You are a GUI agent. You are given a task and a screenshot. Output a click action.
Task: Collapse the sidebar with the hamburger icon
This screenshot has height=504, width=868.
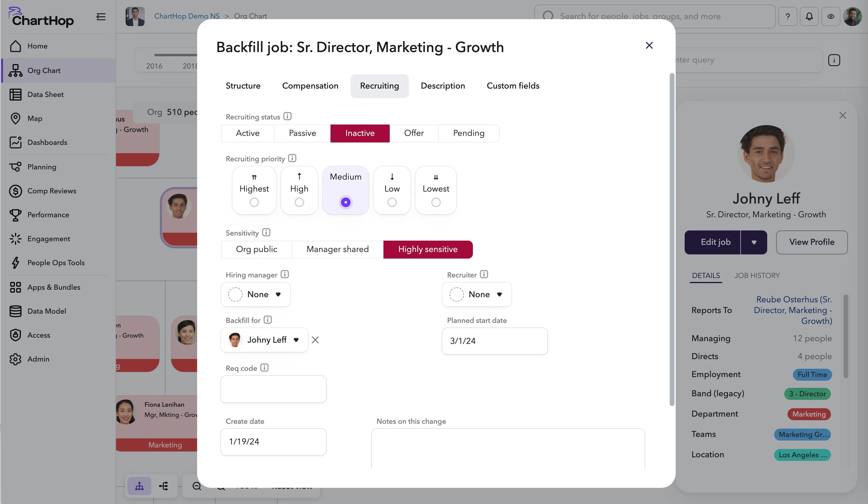click(101, 17)
